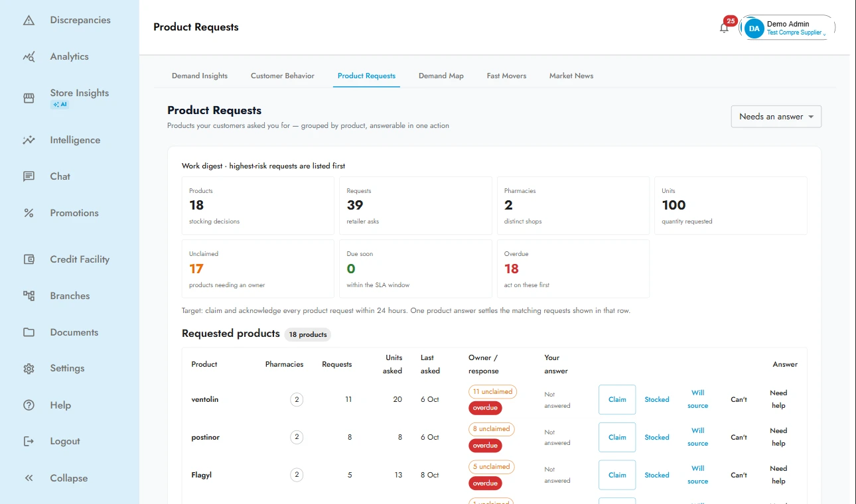Screen dimensions: 856x504
Task: Open Discrepancies warning triangle icon
Action: tap(29, 21)
